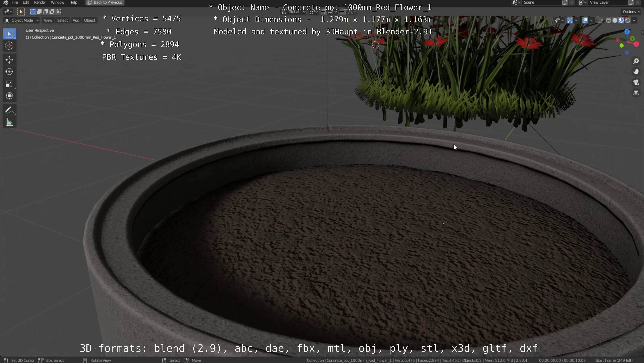Screen dimensions: 644x363
Task: Open the editor type dropdown
Action: 8,12
